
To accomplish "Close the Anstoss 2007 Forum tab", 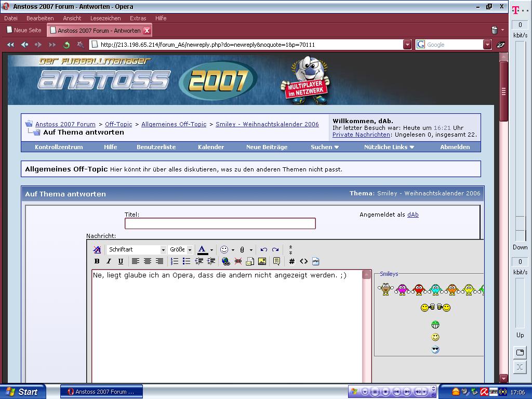I will tap(147, 31).
